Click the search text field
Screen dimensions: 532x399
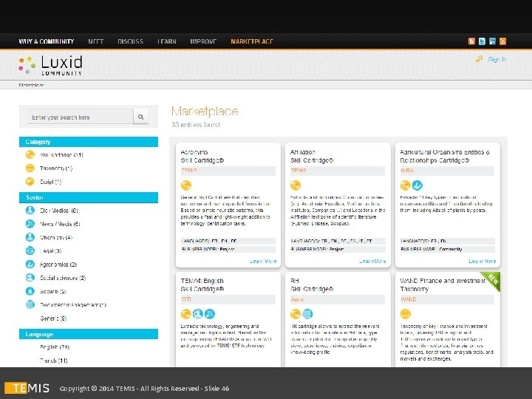[x=81, y=117]
